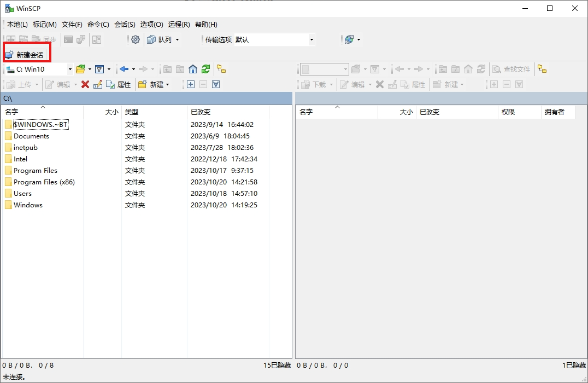Open the 选项(O) menu
This screenshot has height=383, width=588.
152,25
